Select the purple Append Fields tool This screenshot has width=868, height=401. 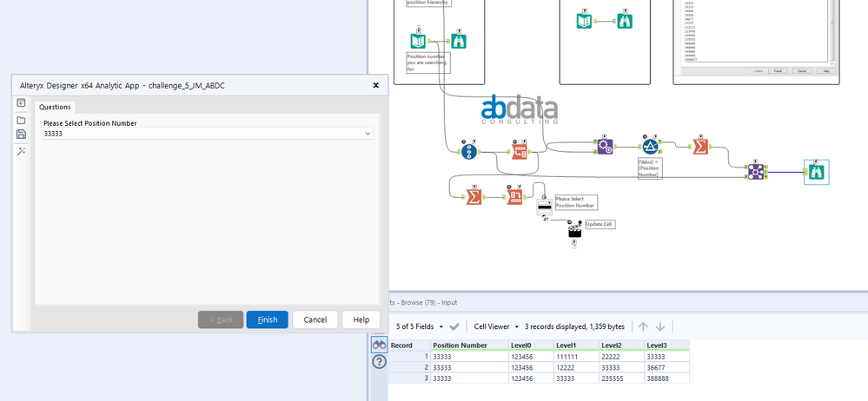(604, 147)
